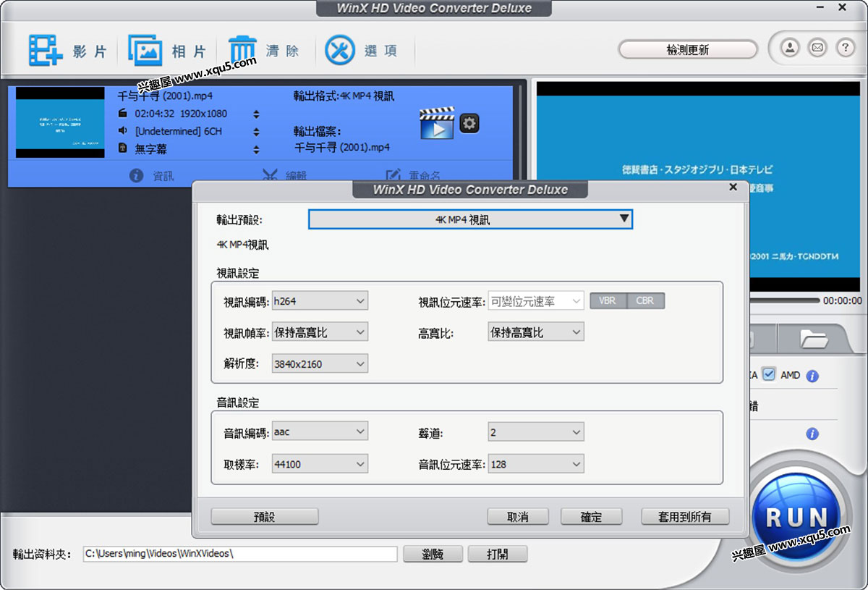This screenshot has height=590, width=868.
Task: Click the photo (相片) slideshow icon
Action: [145, 51]
